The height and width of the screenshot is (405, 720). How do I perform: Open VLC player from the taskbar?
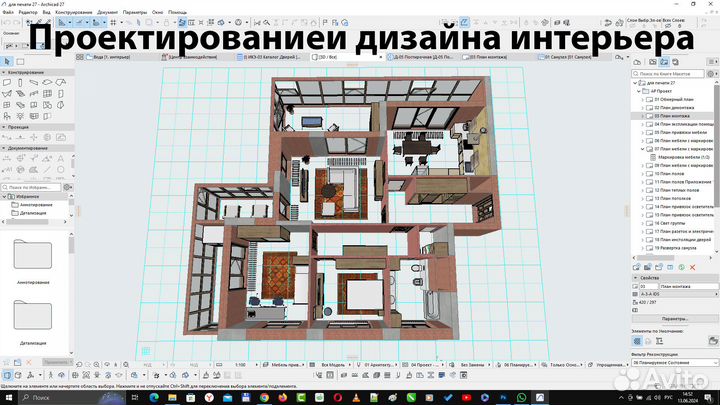coord(356,398)
